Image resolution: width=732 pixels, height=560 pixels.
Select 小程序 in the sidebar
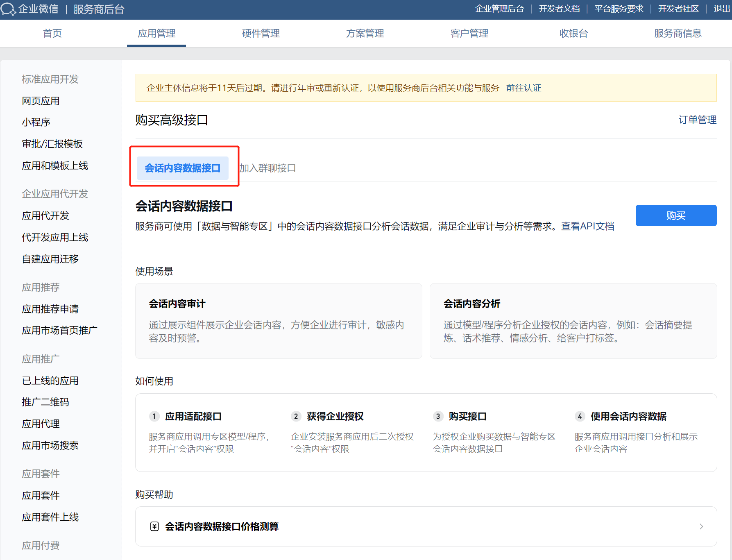[x=36, y=122]
